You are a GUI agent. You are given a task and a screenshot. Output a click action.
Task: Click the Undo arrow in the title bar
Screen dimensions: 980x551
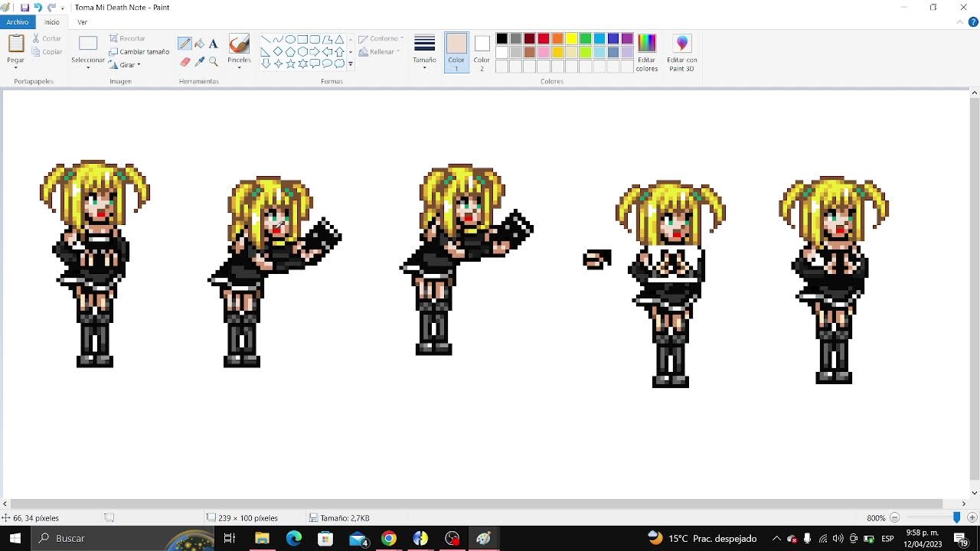point(38,7)
